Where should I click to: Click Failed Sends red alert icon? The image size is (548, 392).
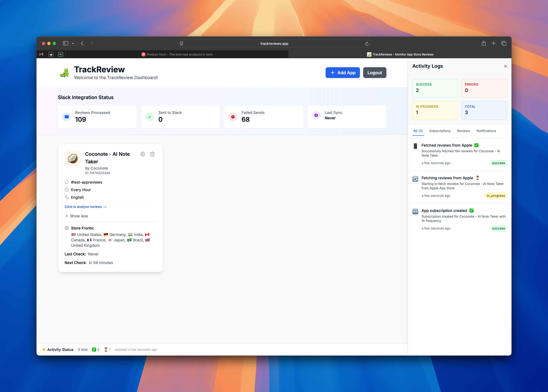[x=233, y=117]
